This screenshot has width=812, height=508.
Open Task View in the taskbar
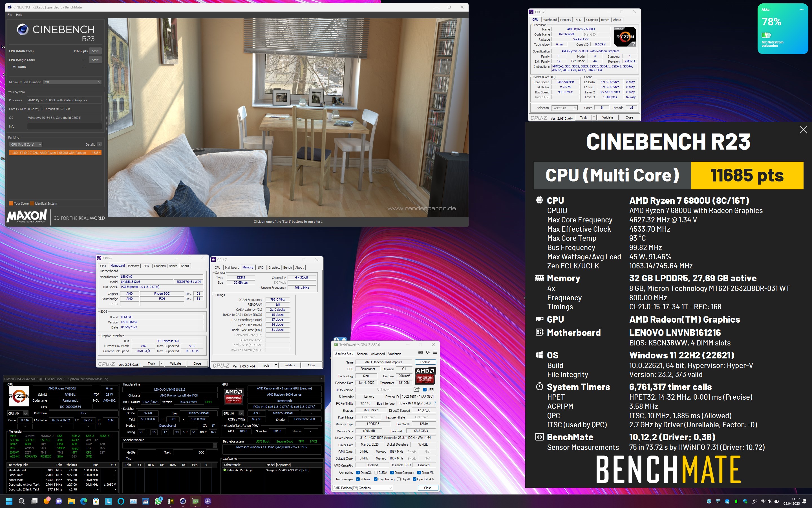[34, 501]
